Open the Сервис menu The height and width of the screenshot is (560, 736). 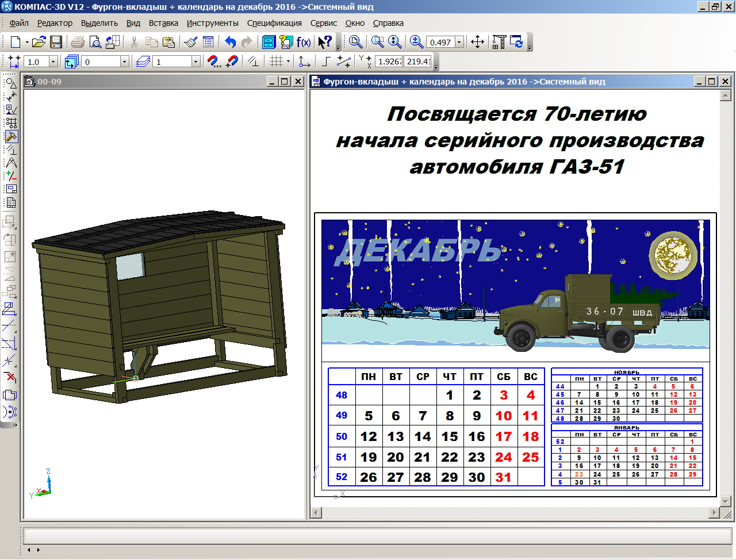(324, 23)
